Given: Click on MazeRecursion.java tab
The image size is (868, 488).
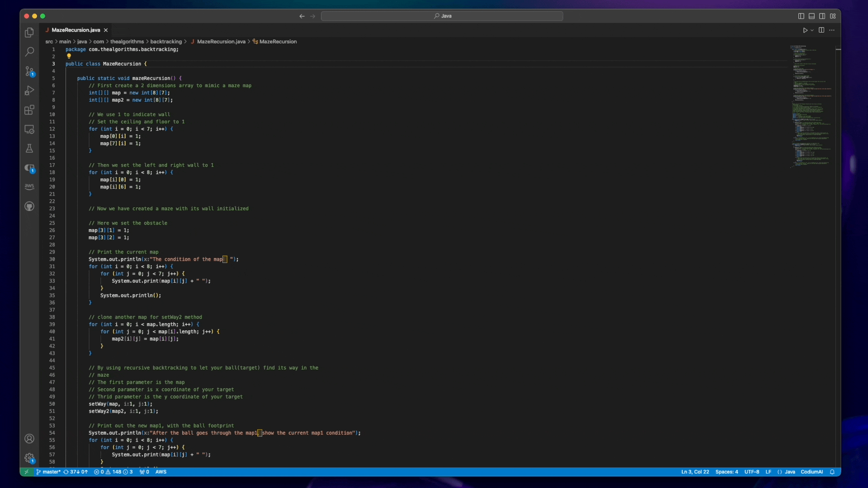Looking at the screenshot, I should tap(75, 29).
